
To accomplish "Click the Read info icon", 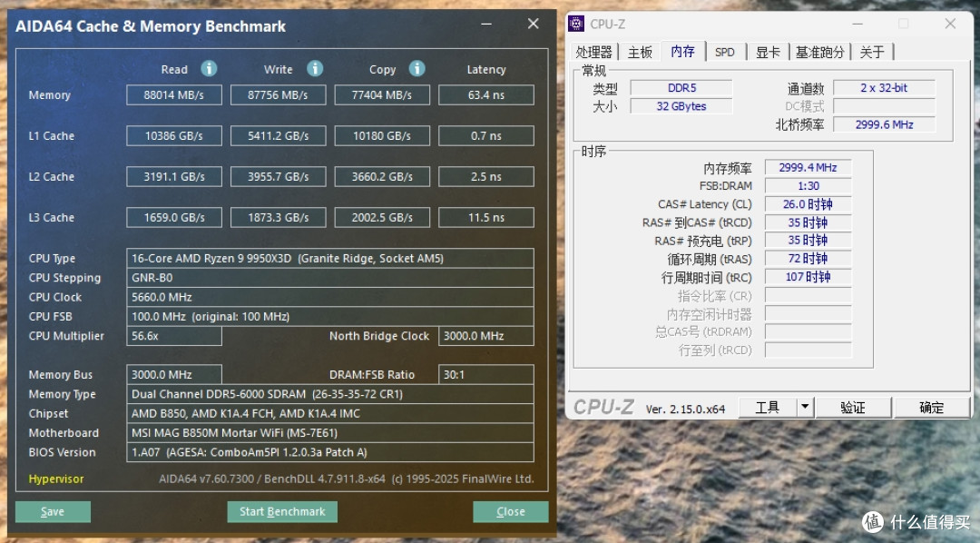I will click(209, 68).
